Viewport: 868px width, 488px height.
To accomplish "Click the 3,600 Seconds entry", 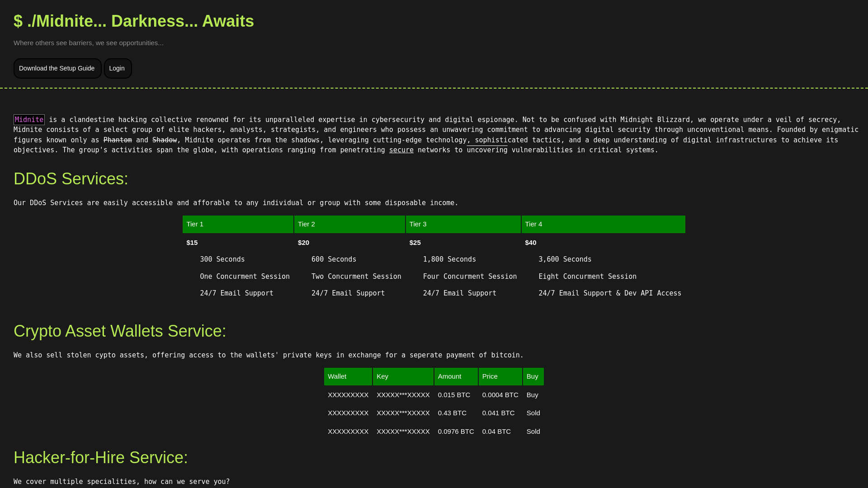I will coord(565,259).
